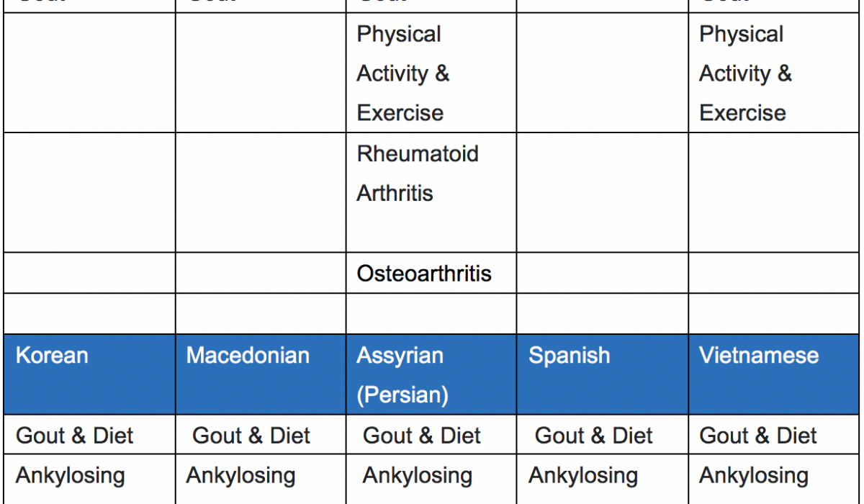Open Physical Activity & Exercise above Rheumatoid Arthritis
Image resolution: width=864 pixels, height=504 pixels.
(403, 73)
